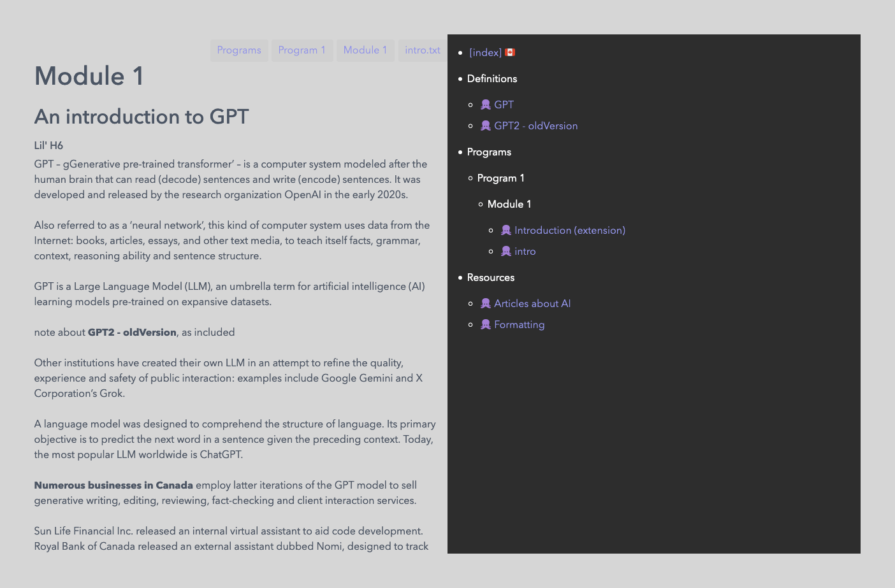Click the octopus icon beside intro
This screenshot has height=588, width=895.
pos(506,251)
